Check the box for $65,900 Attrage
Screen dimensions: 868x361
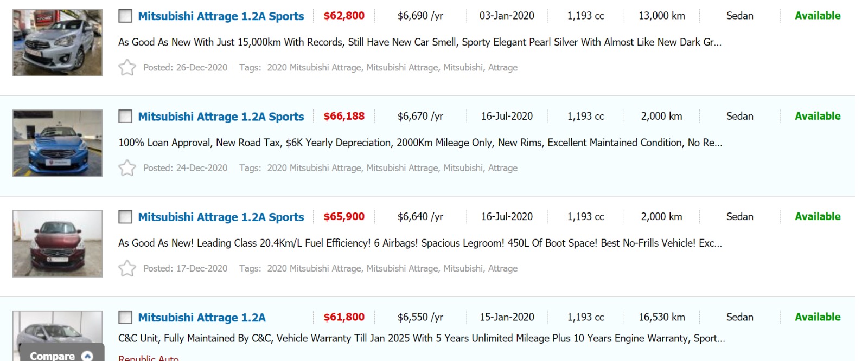pyautogui.click(x=125, y=217)
